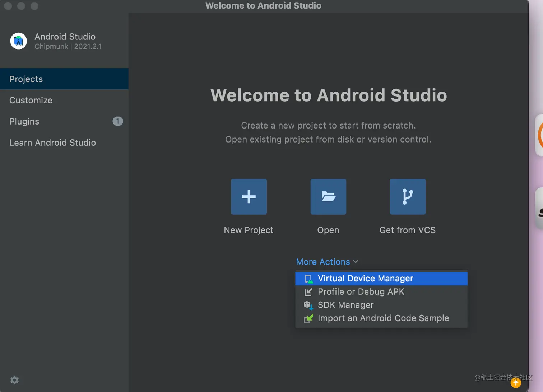Click the Open folder icon
Image resolution: width=543 pixels, height=392 pixels.
click(x=328, y=197)
